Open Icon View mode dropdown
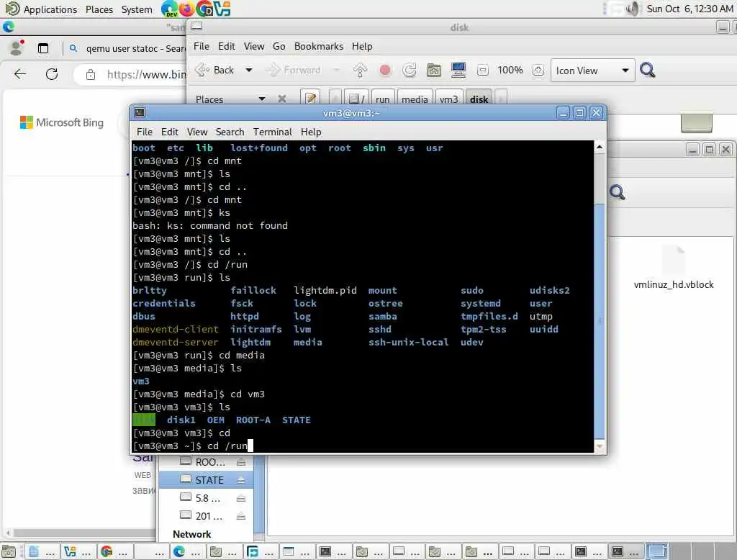Image resolution: width=737 pixels, height=560 pixels. click(x=593, y=71)
